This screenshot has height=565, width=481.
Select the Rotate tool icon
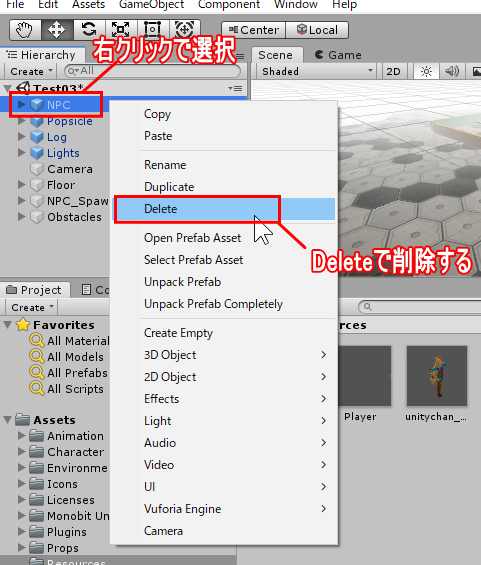89,30
